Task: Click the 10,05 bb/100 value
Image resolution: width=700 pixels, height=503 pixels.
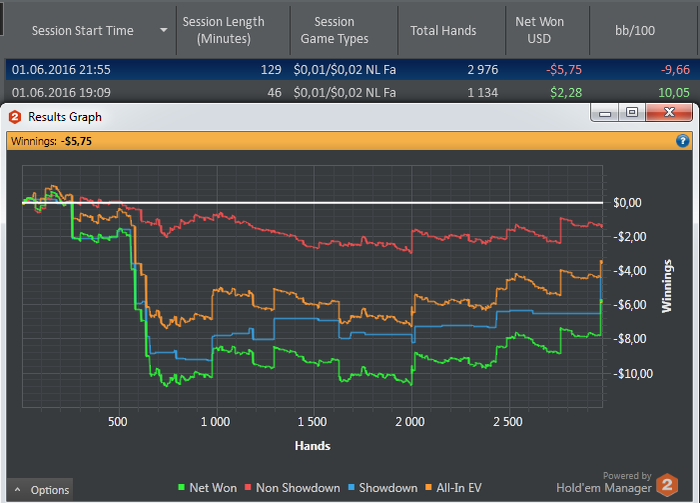Action: tap(674, 92)
